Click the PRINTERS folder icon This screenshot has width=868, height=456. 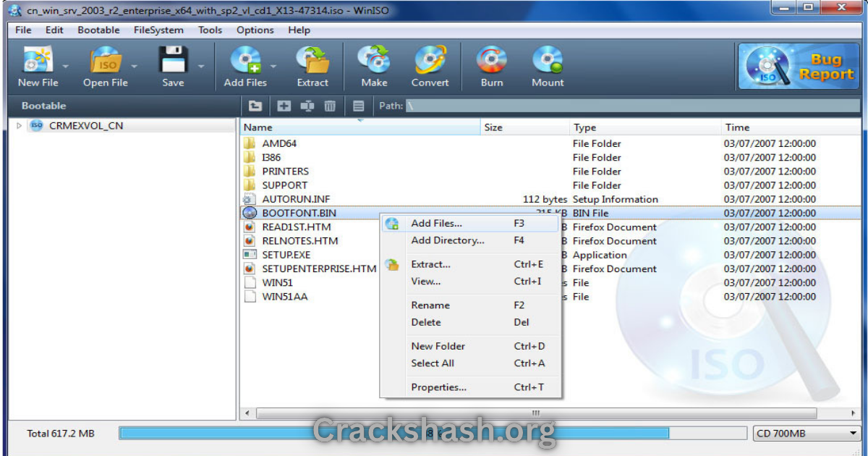(x=250, y=171)
